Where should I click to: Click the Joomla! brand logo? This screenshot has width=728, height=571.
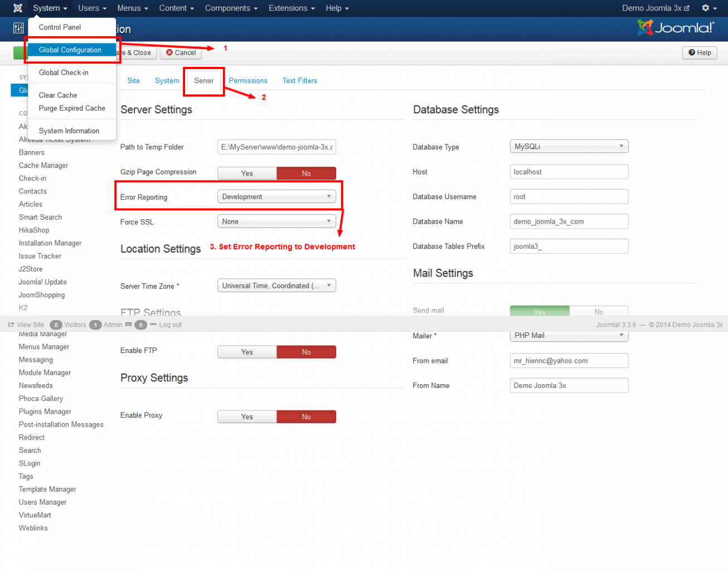[x=675, y=28]
